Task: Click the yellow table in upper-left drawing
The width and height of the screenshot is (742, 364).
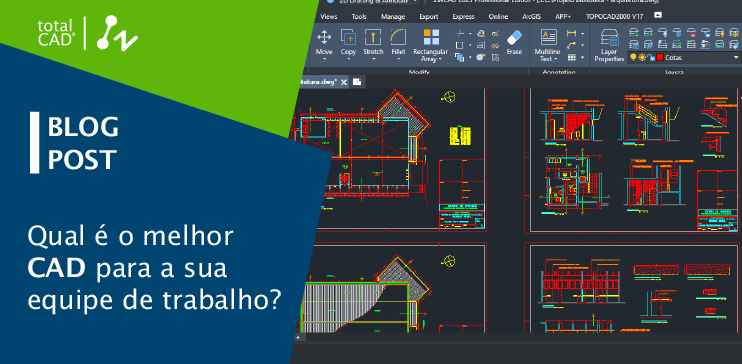Action: (459, 135)
